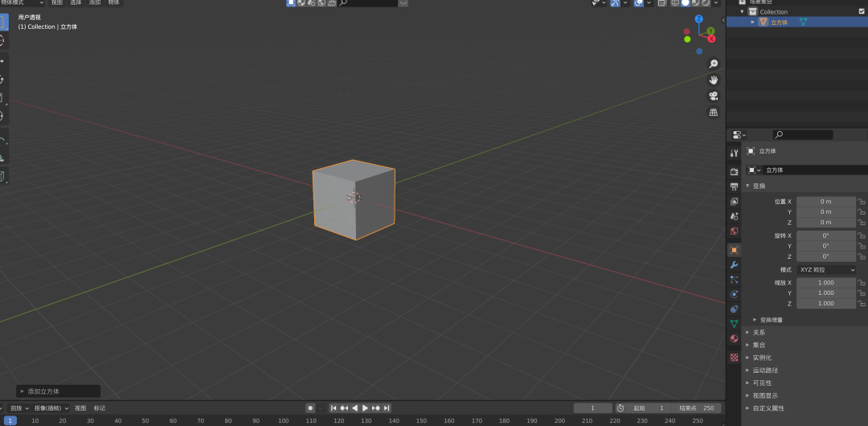Toggle the lock for 位置 Y
868x426 pixels.
pos(862,212)
